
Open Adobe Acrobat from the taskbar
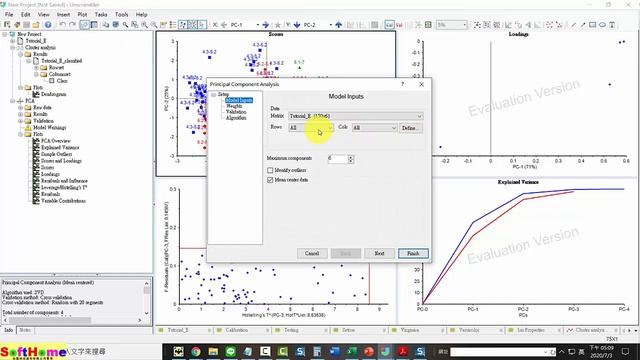(x=403, y=351)
